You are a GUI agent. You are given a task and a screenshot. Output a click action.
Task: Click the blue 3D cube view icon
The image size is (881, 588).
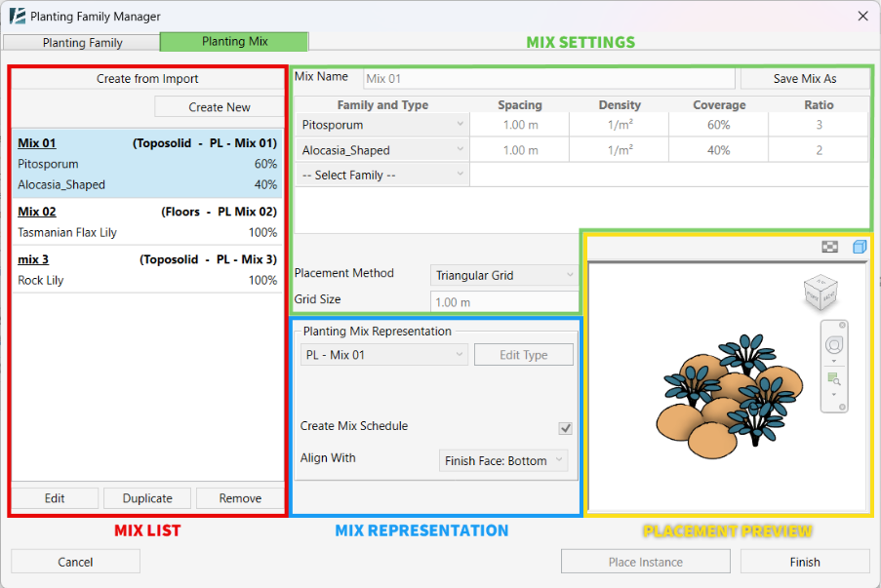click(859, 248)
